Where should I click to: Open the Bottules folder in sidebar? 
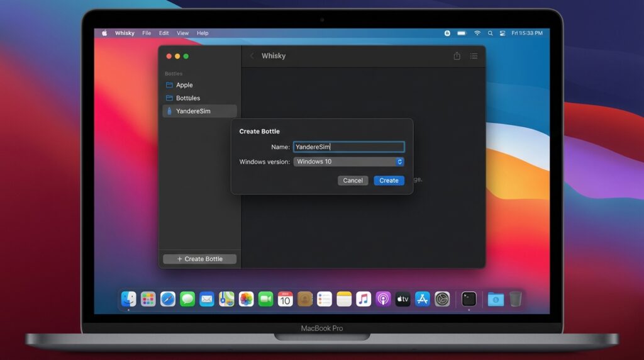187,98
